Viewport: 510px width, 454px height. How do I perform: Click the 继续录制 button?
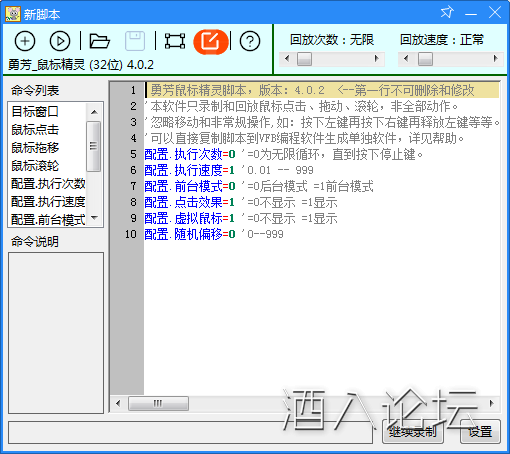(x=413, y=432)
